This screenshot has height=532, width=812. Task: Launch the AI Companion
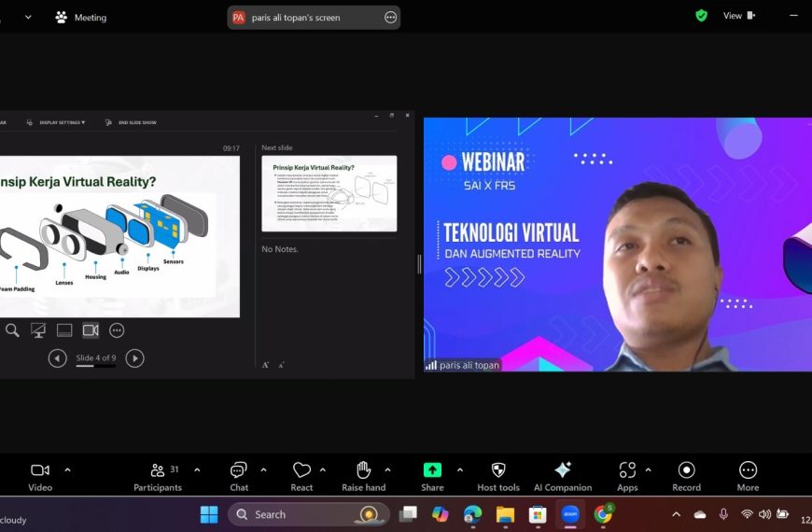[x=563, y=477]
